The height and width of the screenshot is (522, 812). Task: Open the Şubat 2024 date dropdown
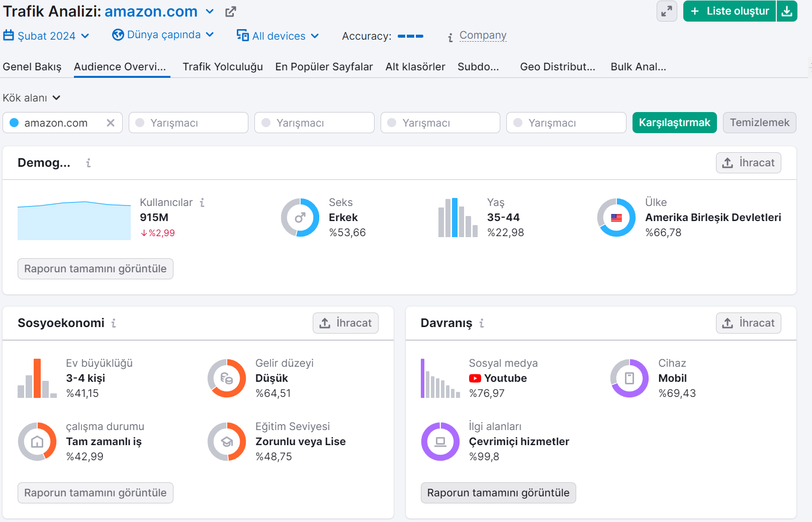click(46, 36)
